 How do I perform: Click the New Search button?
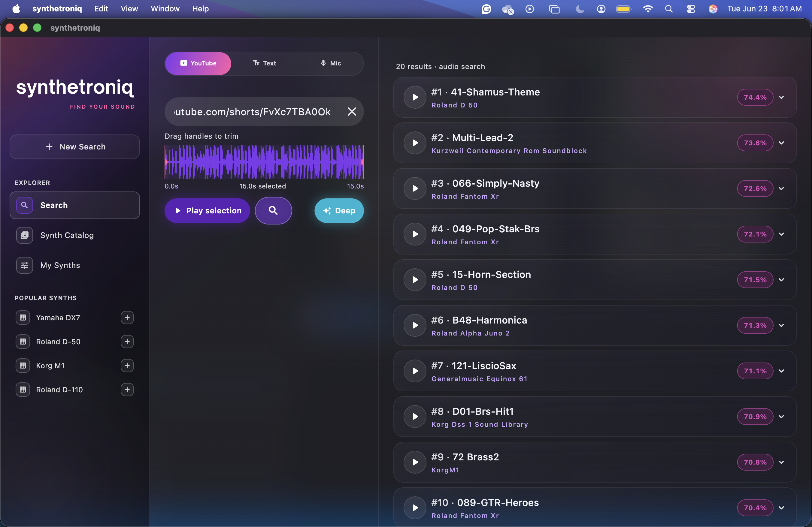[x=75, y=147]
